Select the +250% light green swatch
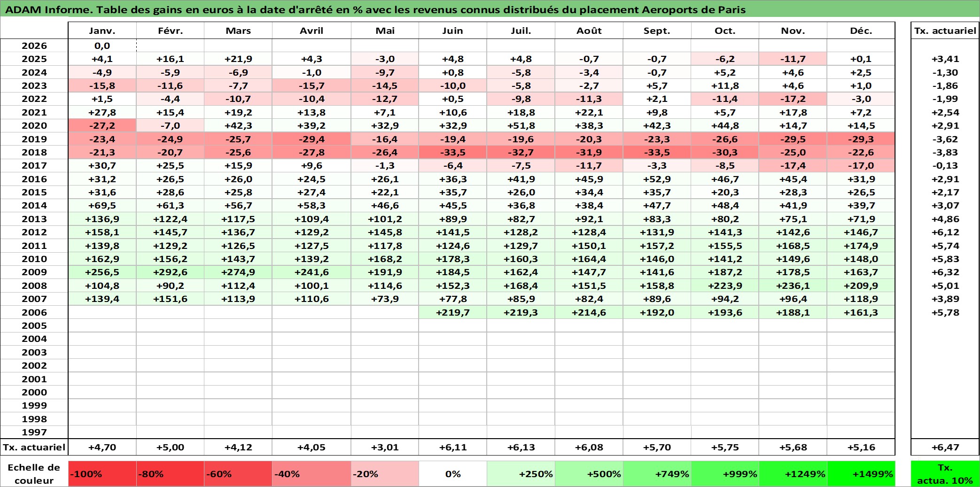 (x=521, y=474)
